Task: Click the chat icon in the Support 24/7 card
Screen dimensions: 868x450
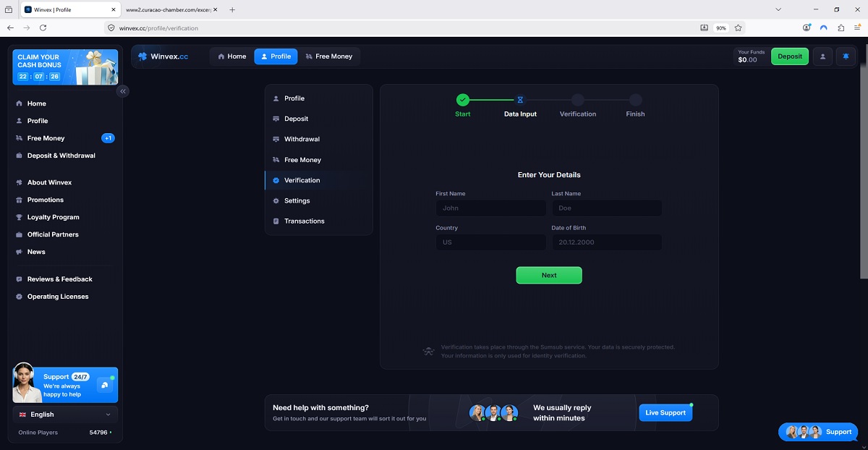Action: (105, 386)
